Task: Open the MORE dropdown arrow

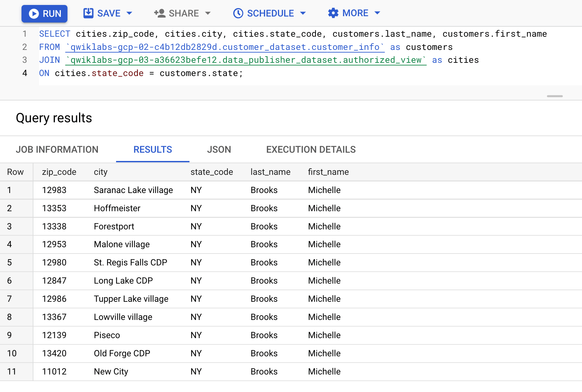Action: [377, 13]
